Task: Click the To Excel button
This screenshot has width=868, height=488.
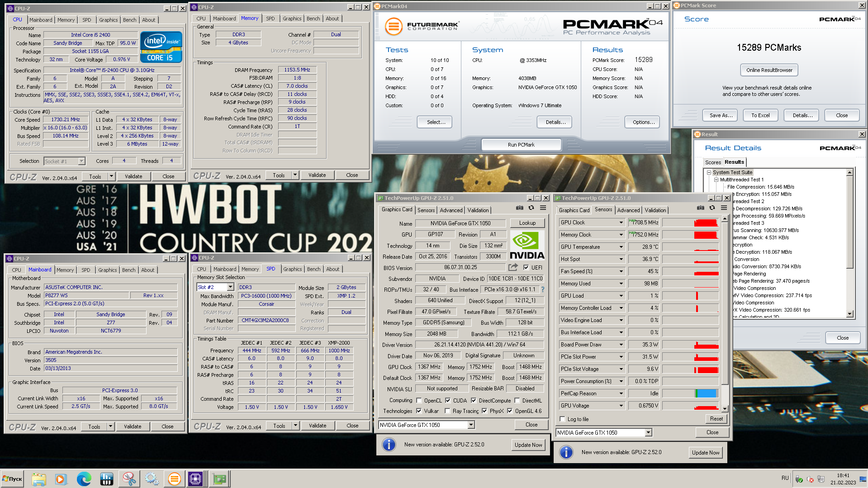Action: [x=760, y=115]
